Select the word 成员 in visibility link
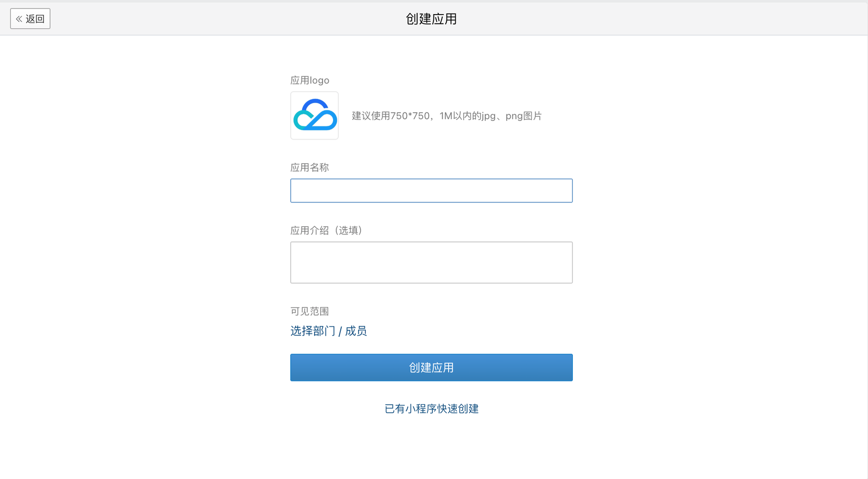This screenshot has width=868, height=479. point(356,331)
